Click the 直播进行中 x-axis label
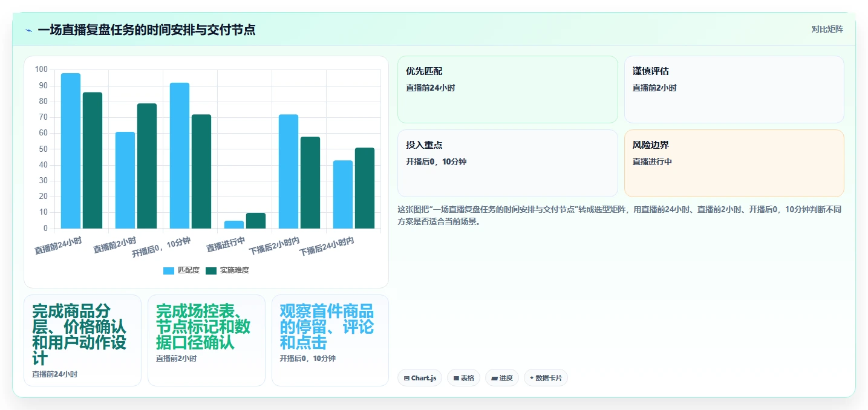 [x=226, y=244]
